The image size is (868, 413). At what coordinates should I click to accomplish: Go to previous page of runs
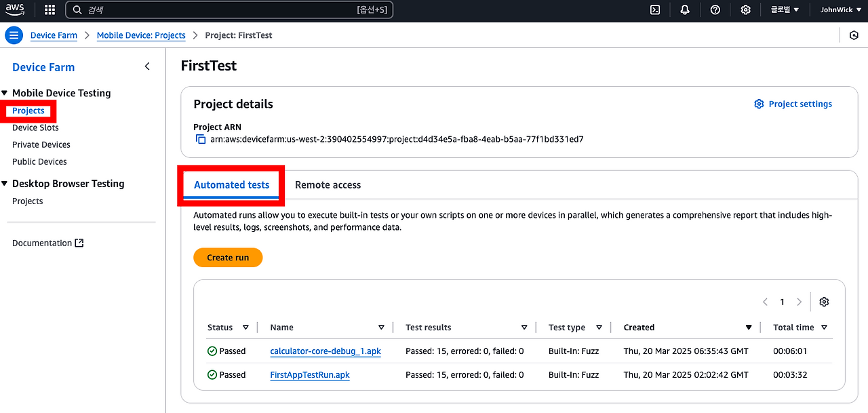(765, 302)
